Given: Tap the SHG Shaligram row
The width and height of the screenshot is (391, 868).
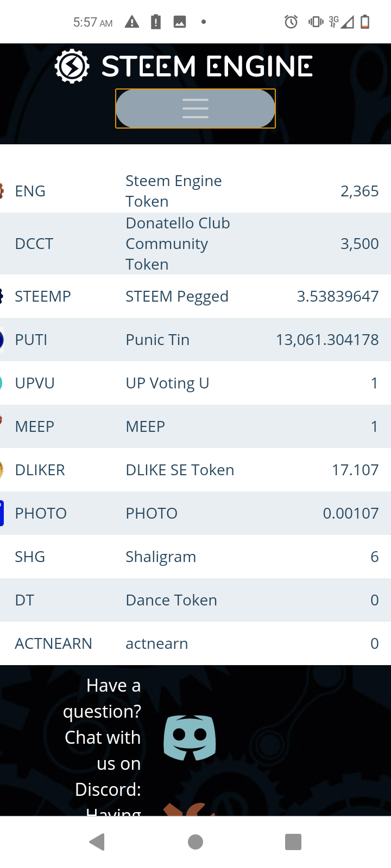Looking at the screenshot, I should coord(195,557).
